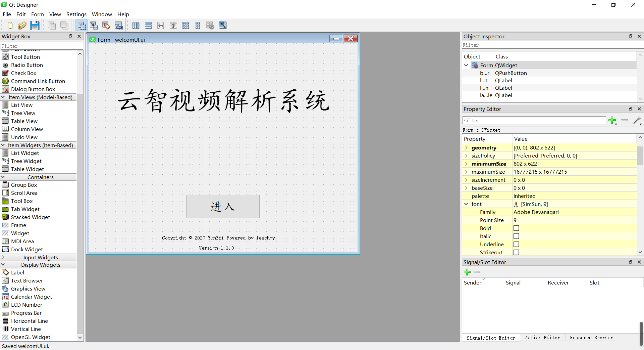Switch to the Action Editor tab
644x350 pixels.
[x=542, y=338]
